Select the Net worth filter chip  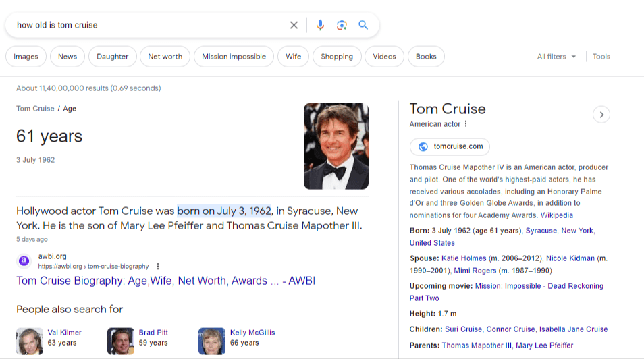(x=165, y=57)
